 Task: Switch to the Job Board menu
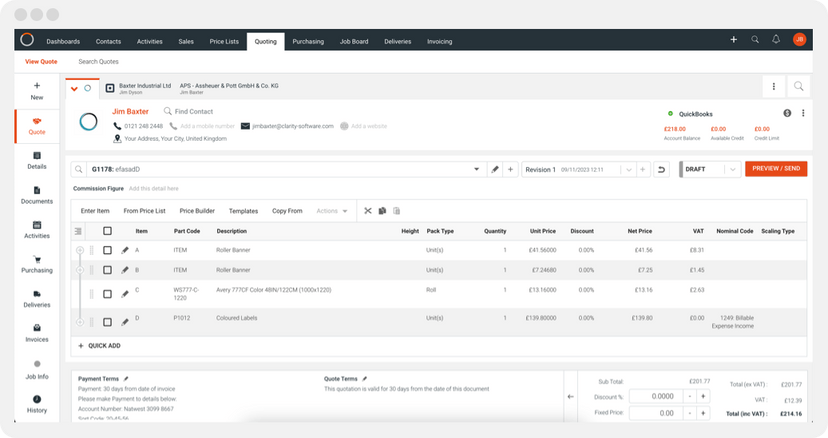click(x=353, y=41)
